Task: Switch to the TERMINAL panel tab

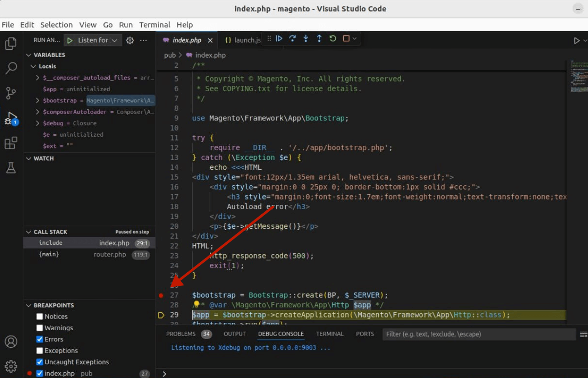Action: (330, 334)
